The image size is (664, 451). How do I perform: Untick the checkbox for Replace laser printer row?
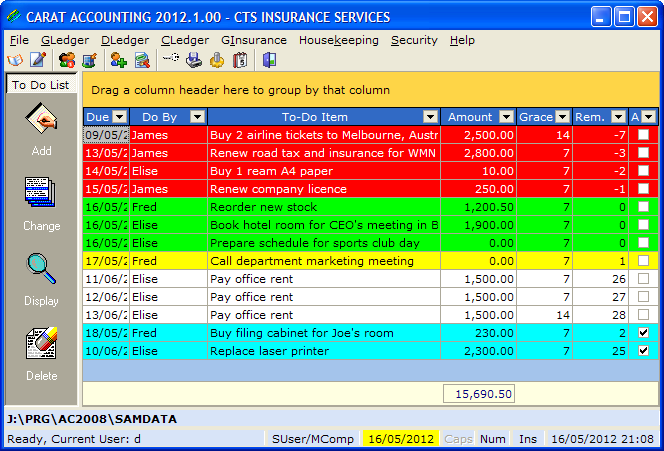click(x=643, y=351)
